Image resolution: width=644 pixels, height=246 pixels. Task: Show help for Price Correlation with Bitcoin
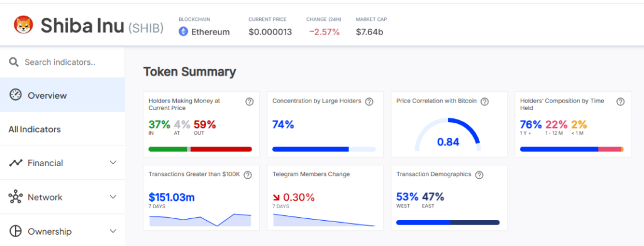(485, 101)
